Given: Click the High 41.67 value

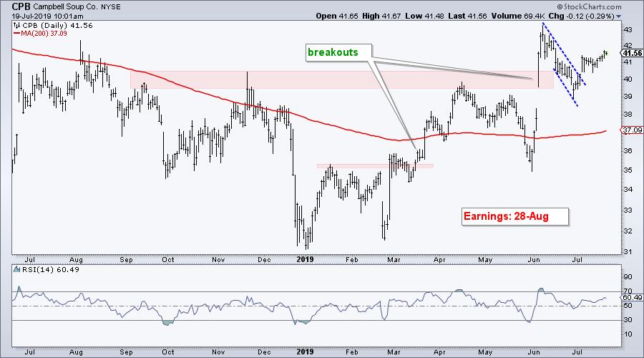Looking at the screenshot, I should click(x=382, y=16).
